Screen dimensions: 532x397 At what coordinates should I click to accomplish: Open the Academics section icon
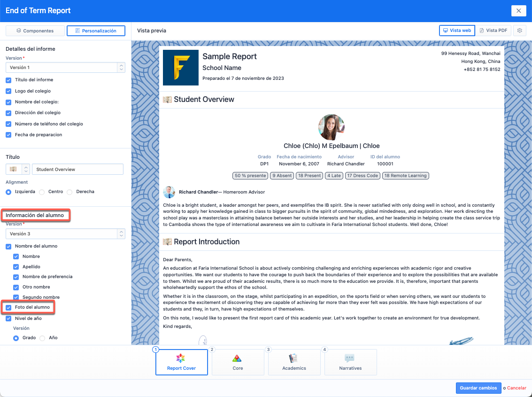[294, 358]
